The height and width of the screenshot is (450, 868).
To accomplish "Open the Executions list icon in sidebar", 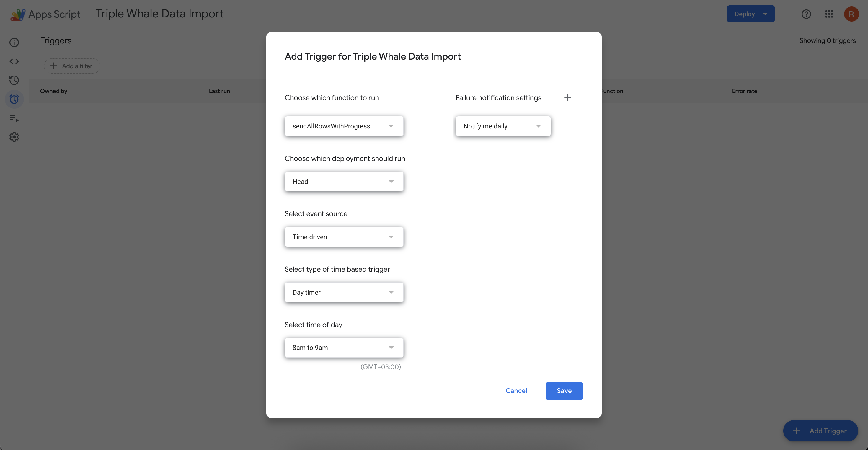I will [14, 118].
